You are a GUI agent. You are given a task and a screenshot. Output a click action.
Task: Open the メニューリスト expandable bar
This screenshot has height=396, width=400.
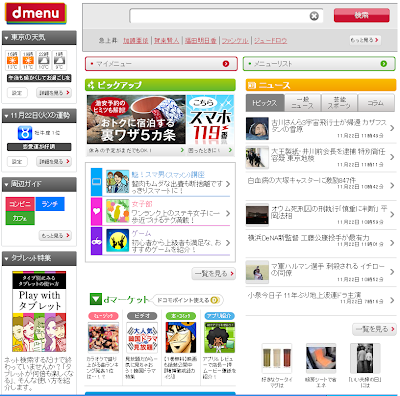click(x=319, y=64)
